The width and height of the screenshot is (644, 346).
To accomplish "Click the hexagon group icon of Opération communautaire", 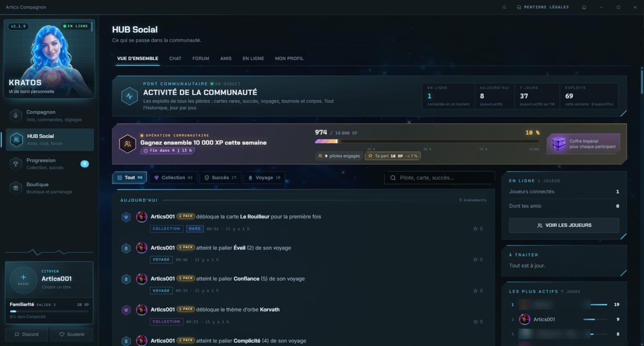I will click(x=127, y=144).
